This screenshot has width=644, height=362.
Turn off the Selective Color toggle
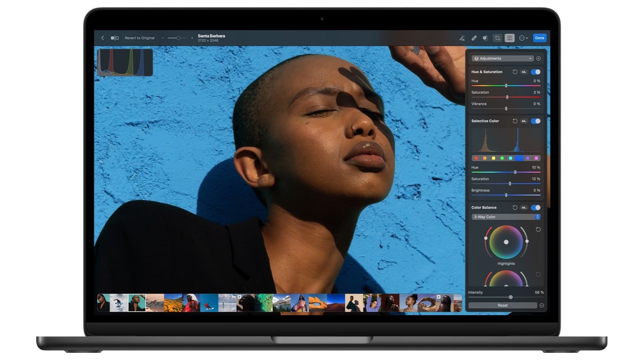click(x=536, y=121)
